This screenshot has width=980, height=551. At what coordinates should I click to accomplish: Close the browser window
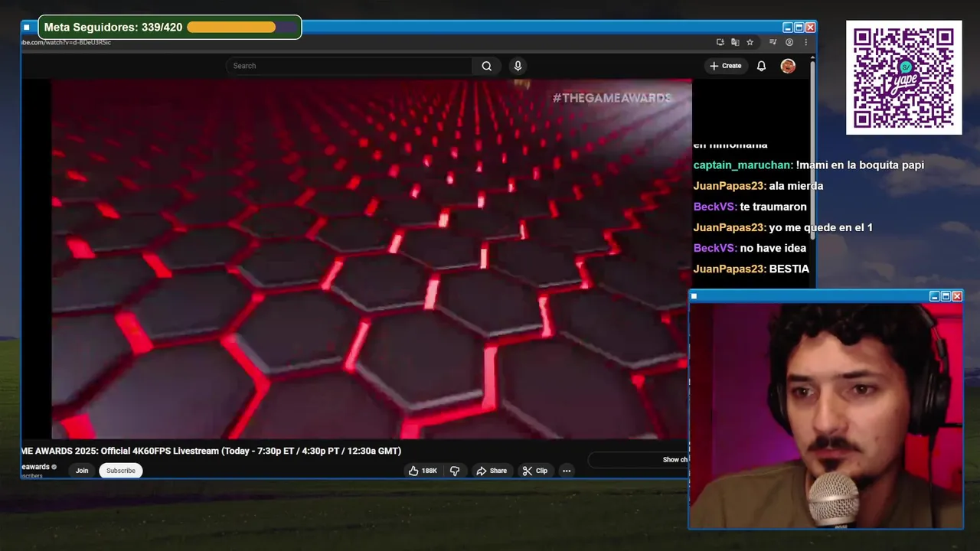tap(810, 28)
